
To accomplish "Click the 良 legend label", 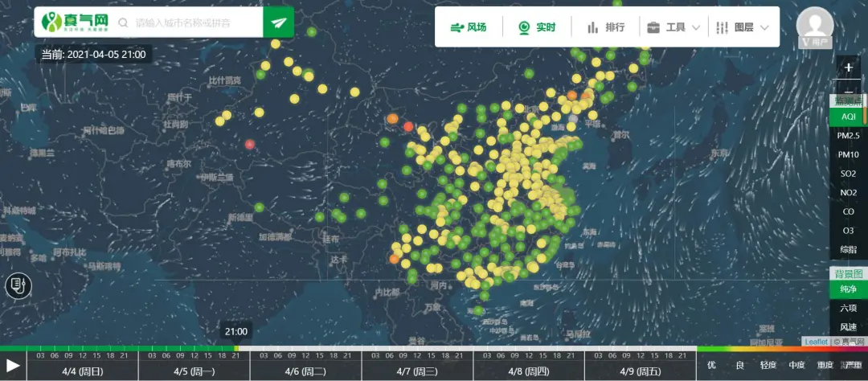I will point(739,366).
